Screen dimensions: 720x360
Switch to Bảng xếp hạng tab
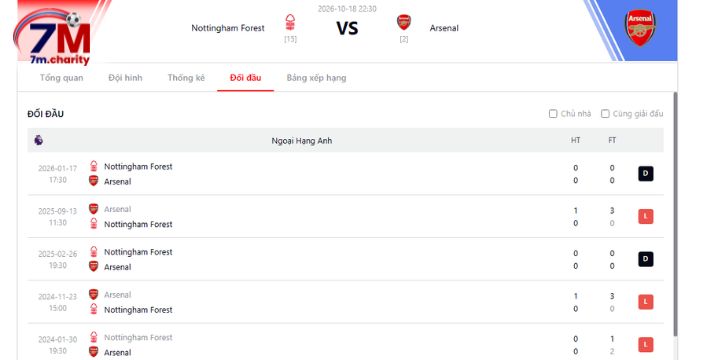[316, 78]
